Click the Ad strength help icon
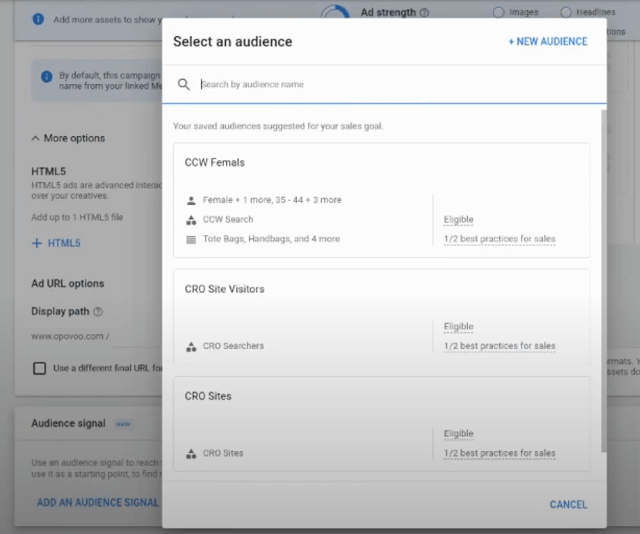This screenshot has width=640, height=534. (x=424, y=13)
